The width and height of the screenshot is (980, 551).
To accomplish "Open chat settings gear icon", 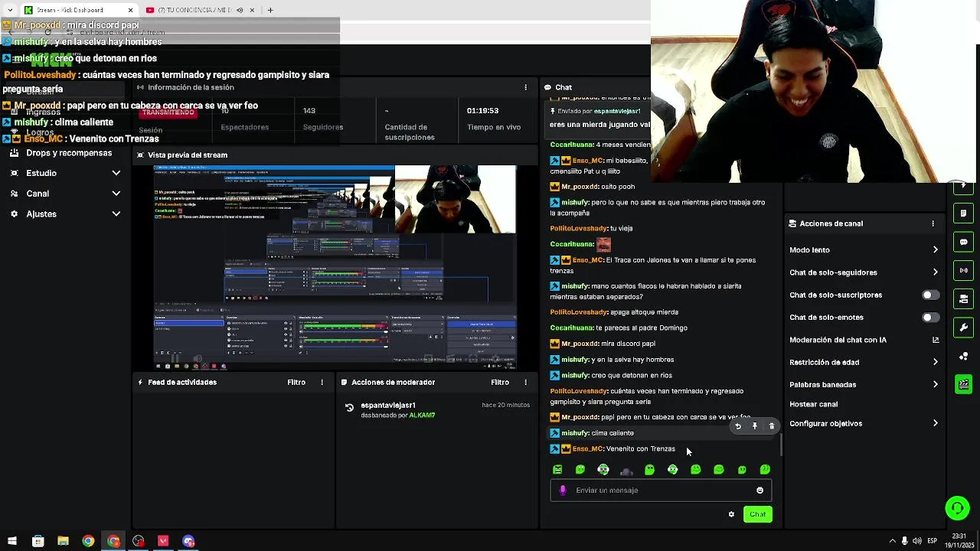I will click(731, 514).
